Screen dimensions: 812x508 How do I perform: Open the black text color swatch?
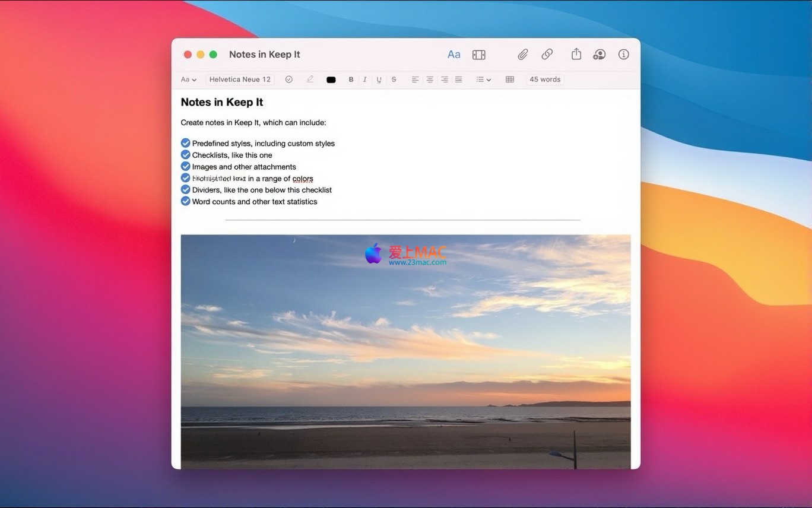point(331,80)
